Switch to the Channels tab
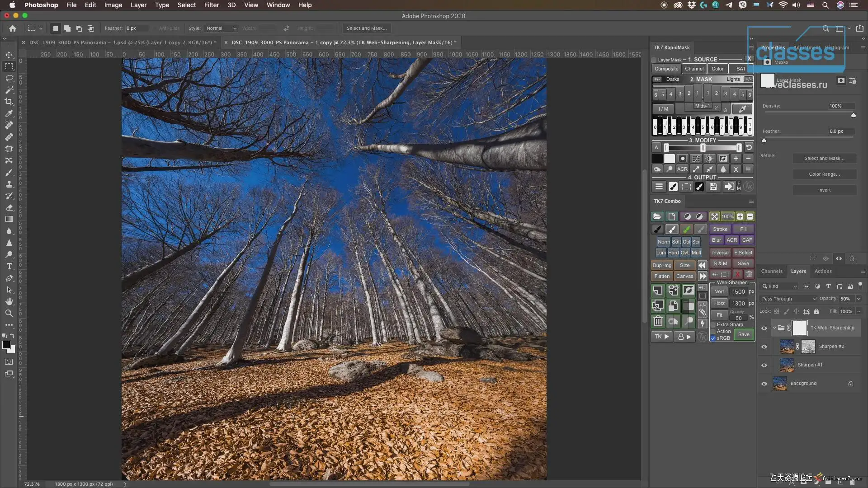Image resolution: width=868 pixels, height=488 pixels. pyautogui.click(x=771, y=271)
